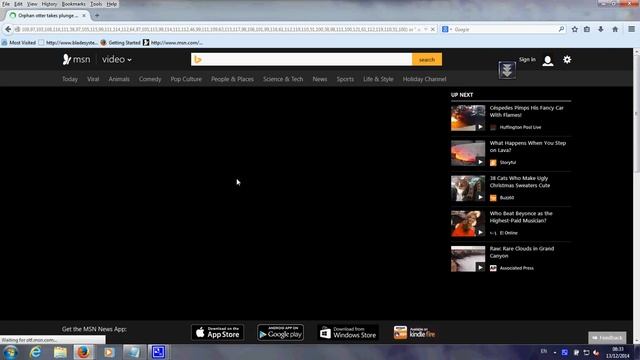640x360 pixels.
Task: Select the People & Places category tab
Action: [x=232, y=79]
